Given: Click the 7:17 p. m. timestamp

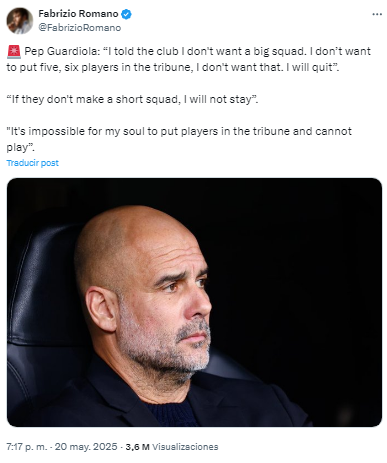Looking at the screenshot, I should (27, 447).
